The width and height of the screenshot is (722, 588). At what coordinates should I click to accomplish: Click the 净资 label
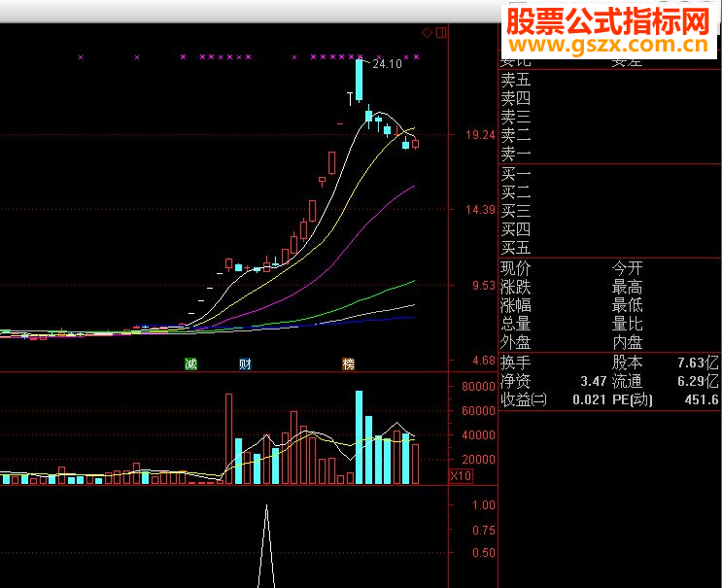[x=516, y=381]
